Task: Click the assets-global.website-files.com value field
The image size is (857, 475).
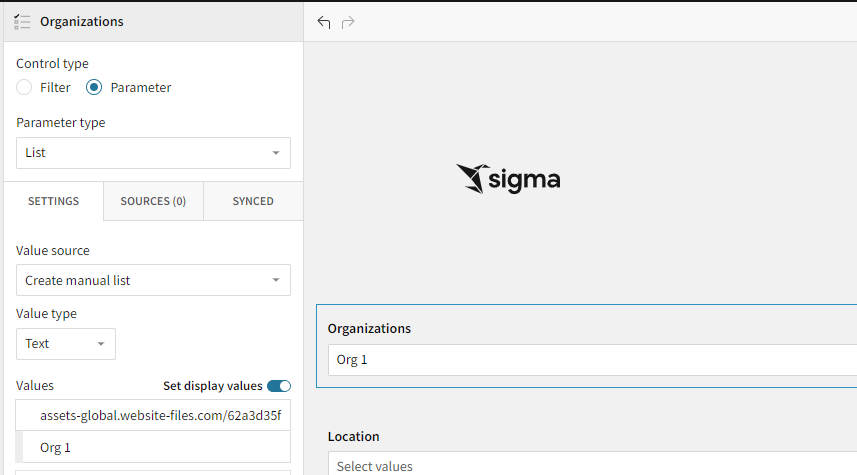Action: tap(160, 415)
